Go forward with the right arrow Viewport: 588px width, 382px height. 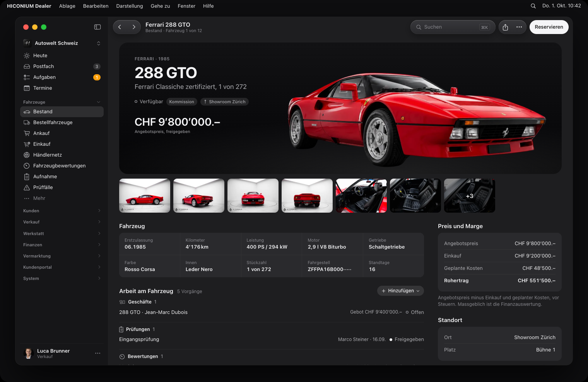pos(134,27)
